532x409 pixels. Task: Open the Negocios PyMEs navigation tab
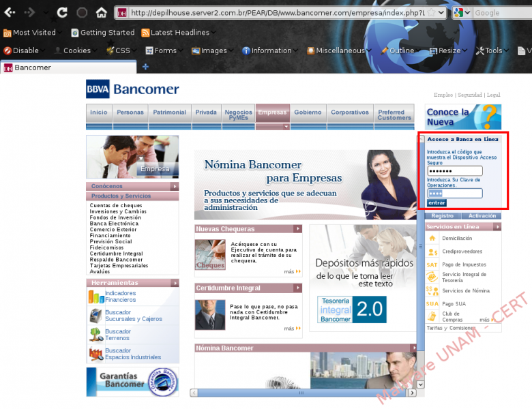(239, 115)
